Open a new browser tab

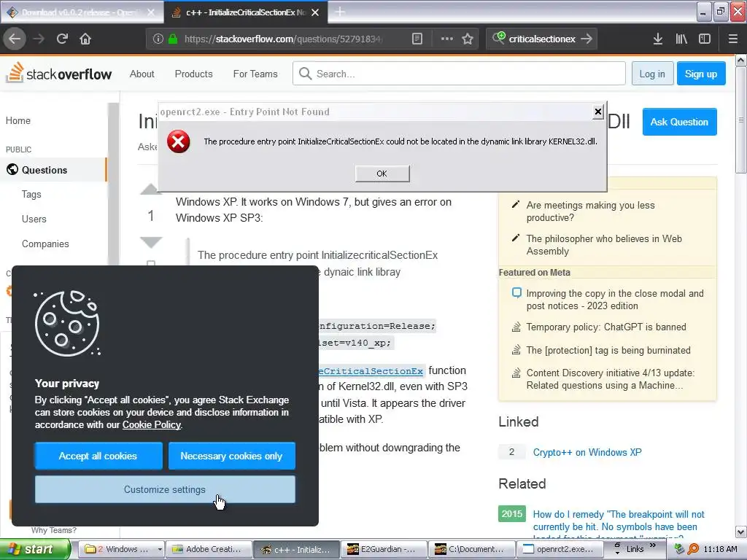click(340, 12)
